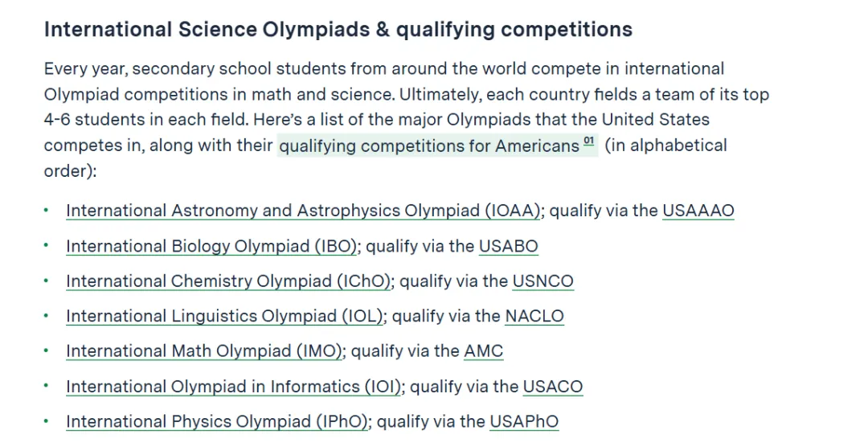
Task: Visit the USNCO link
Action: pos(542,281)
